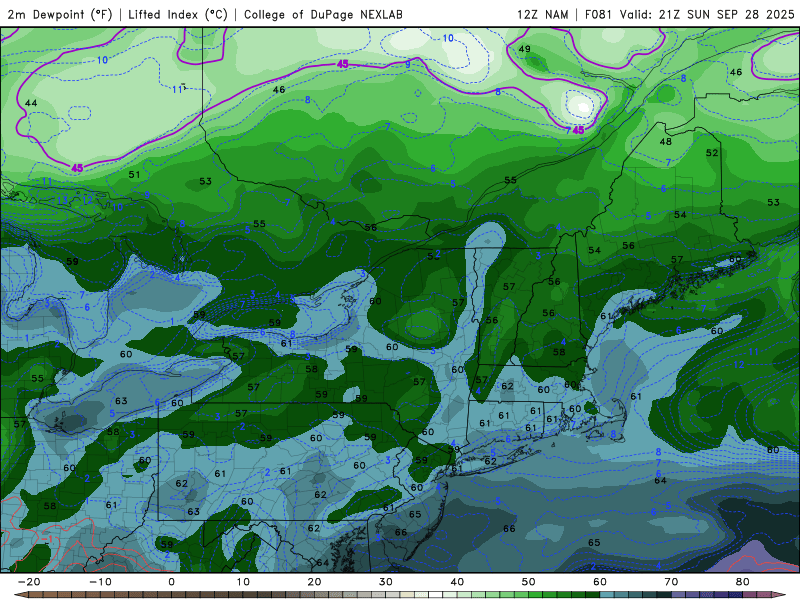
Task: Click the '40' color scale label
Action: pos(457,582)
